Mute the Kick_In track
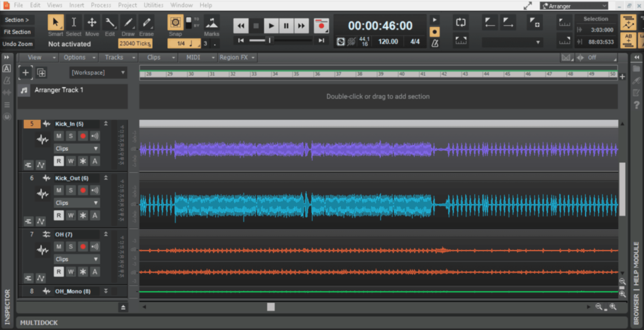 tap(59, 136)
